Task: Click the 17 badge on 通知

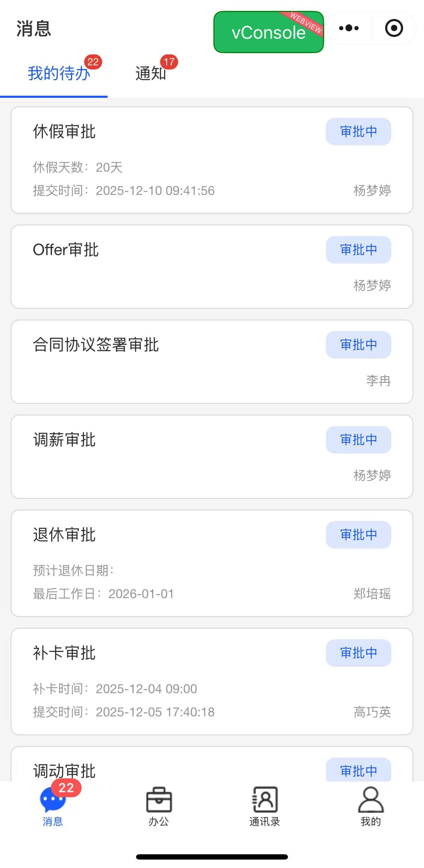Action: coord(169,62)
